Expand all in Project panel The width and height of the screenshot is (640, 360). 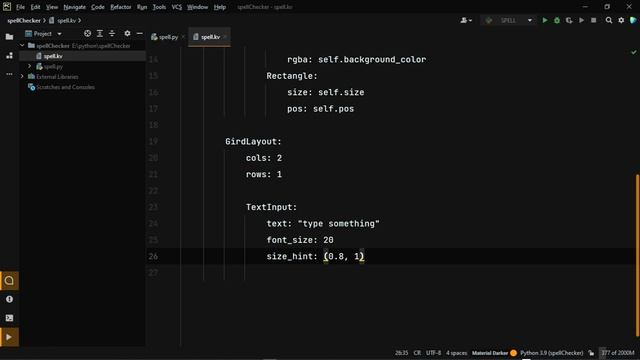pos(100,33)
